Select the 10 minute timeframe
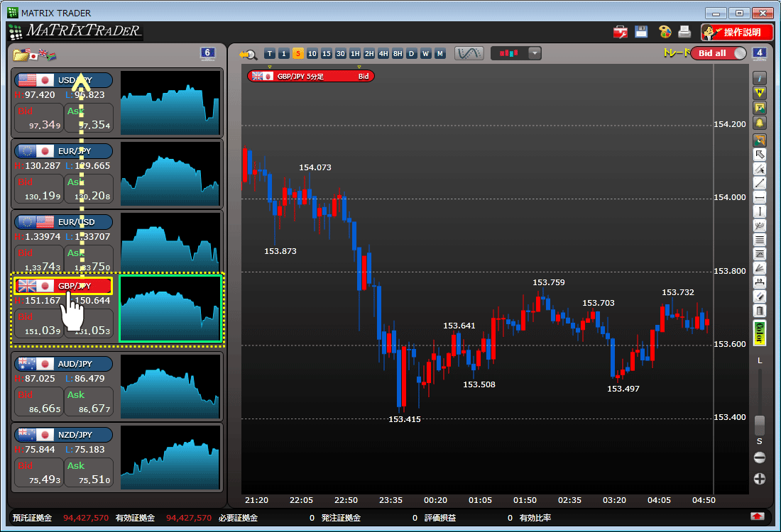The width and height of the screenshot is (781, 532). pos(312,54)
